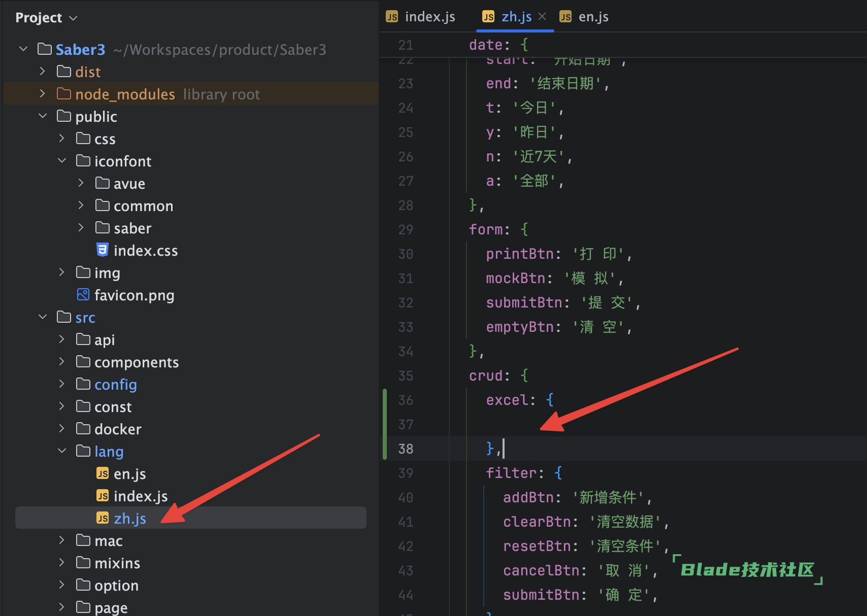Expand the css folder
This screenshot has height=616, width=867.
click(x=62, y=139)
